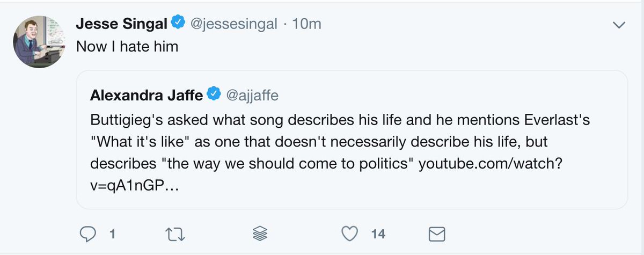Click the stacked layers buffer icon
Screen dimensions: 644x255
(x=260, y=234)
